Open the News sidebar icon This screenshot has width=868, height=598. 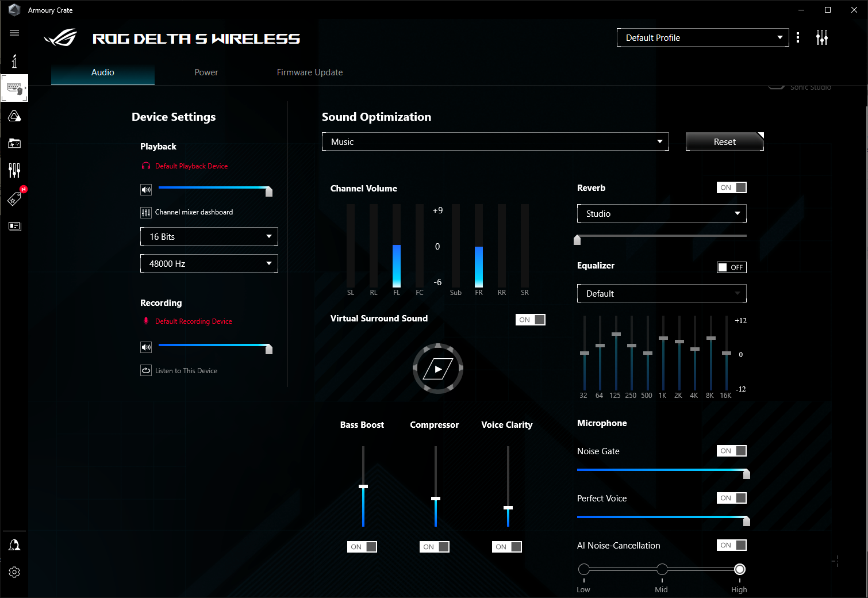coord(14,226)
